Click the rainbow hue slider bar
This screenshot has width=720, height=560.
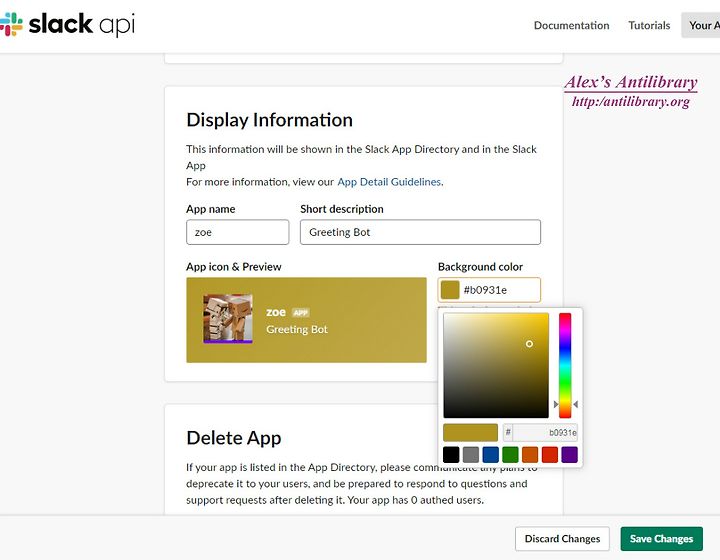(565, 365)
